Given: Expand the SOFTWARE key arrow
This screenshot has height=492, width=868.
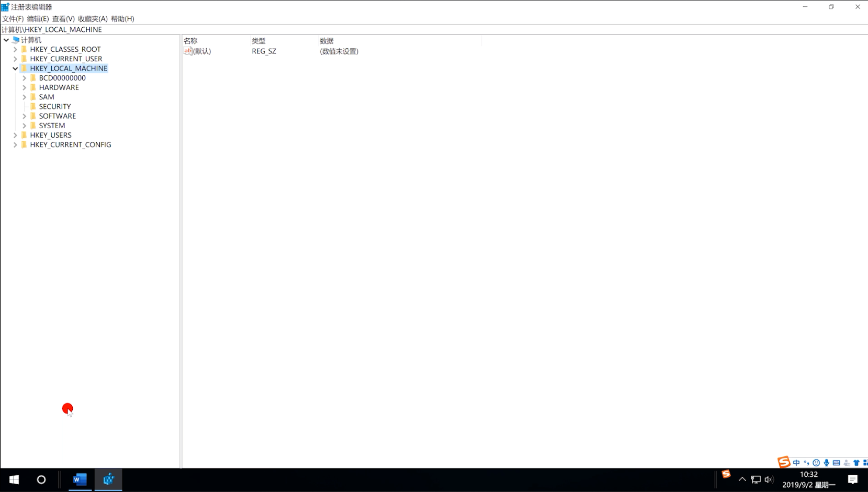Looking at the screenshot, I should (x=24, y=116).
